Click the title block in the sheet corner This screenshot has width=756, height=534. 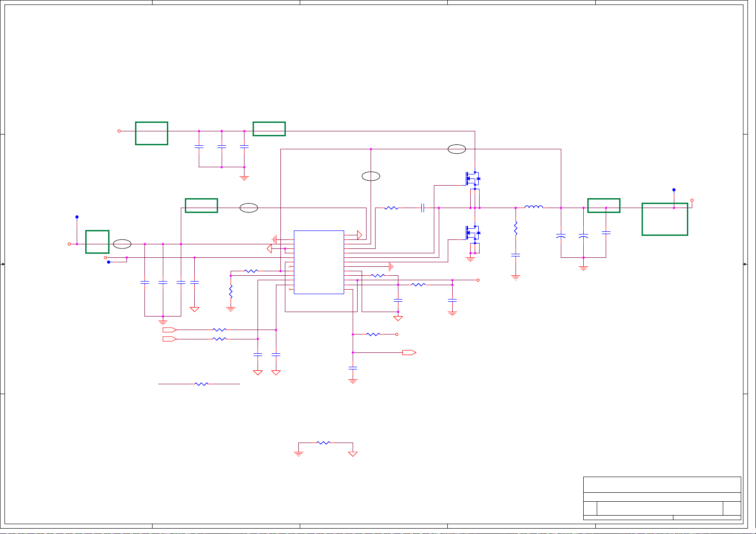[x=662, y=498]
